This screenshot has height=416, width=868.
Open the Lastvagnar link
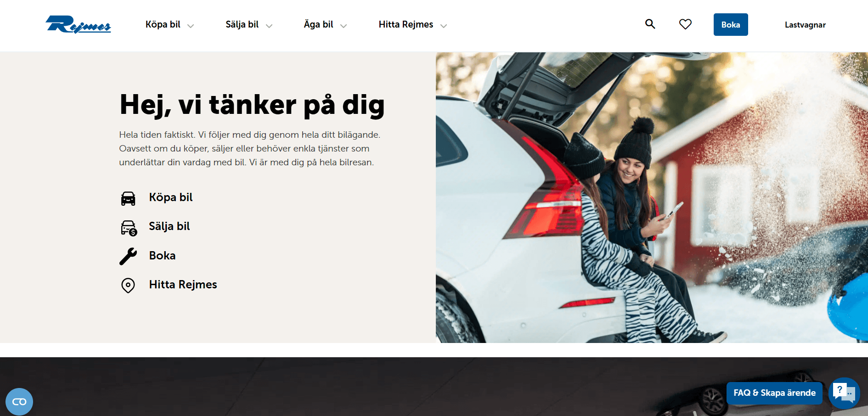coord(805,25)
